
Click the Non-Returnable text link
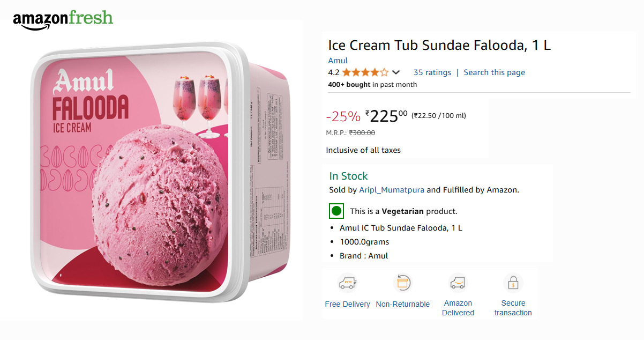point(402,304)
